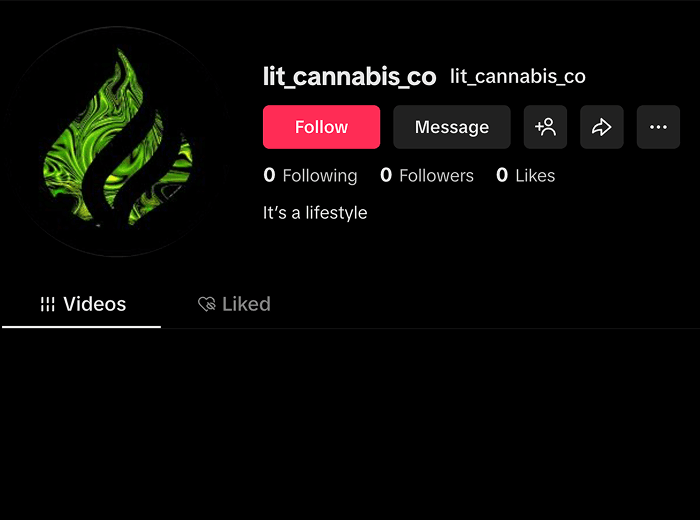Image resolution: width=700 pixels, height=520 pixels.
Task: Click the green flame profile picture
Action: click(x=117, y=141)
